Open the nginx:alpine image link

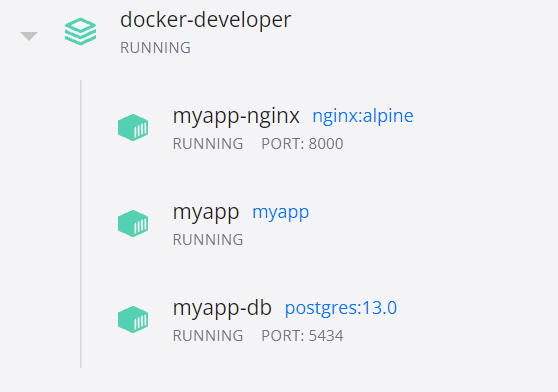tap(363, 116)
